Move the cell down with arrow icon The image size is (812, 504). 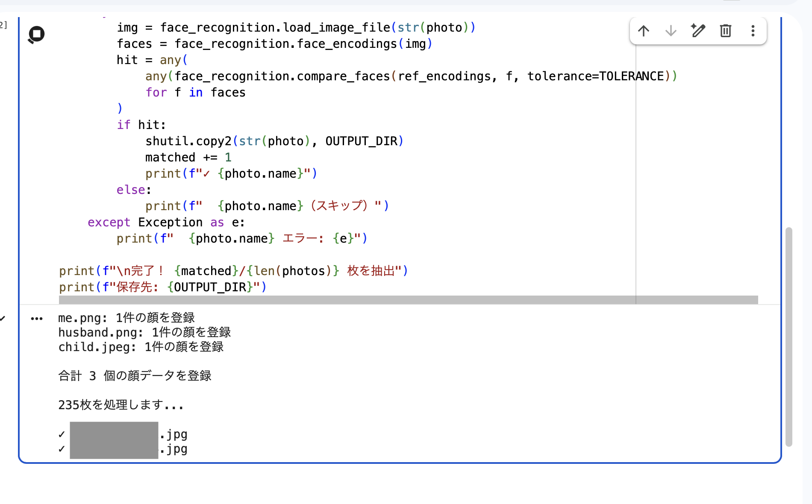click(x=671, y=31)
